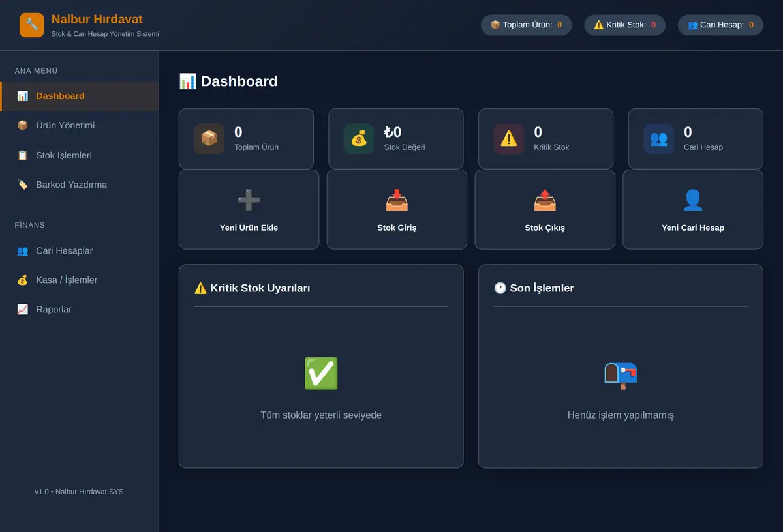Click the ₺0 Stok Değeri value
783x532 pixels.
[393, 132]
